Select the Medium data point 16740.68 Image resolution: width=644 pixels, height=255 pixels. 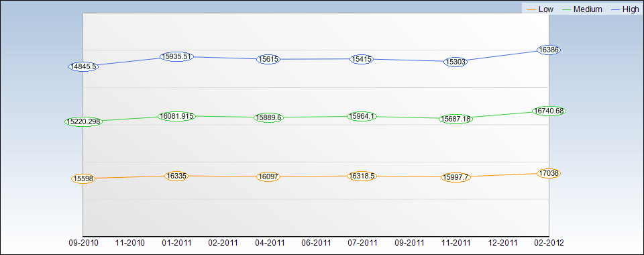[549, 111]
